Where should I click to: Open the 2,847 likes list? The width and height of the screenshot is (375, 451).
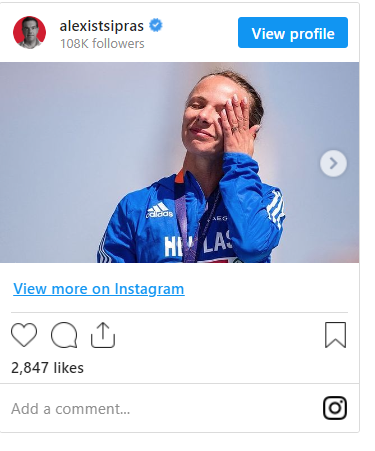[47, 368]
